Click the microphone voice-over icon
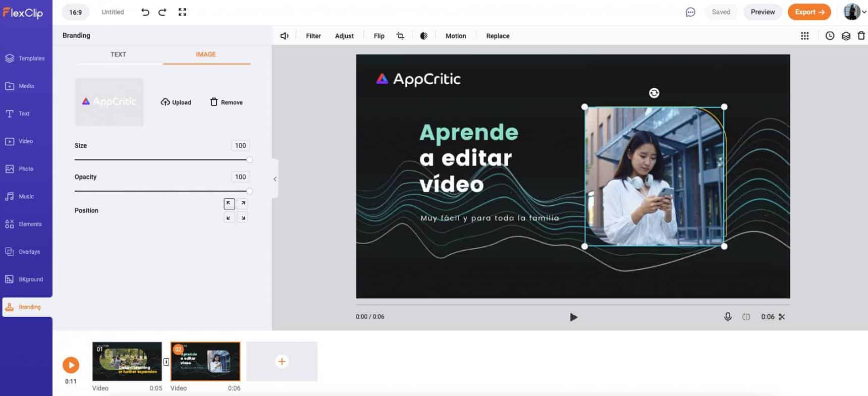The image size is (868, 396). 727,317
